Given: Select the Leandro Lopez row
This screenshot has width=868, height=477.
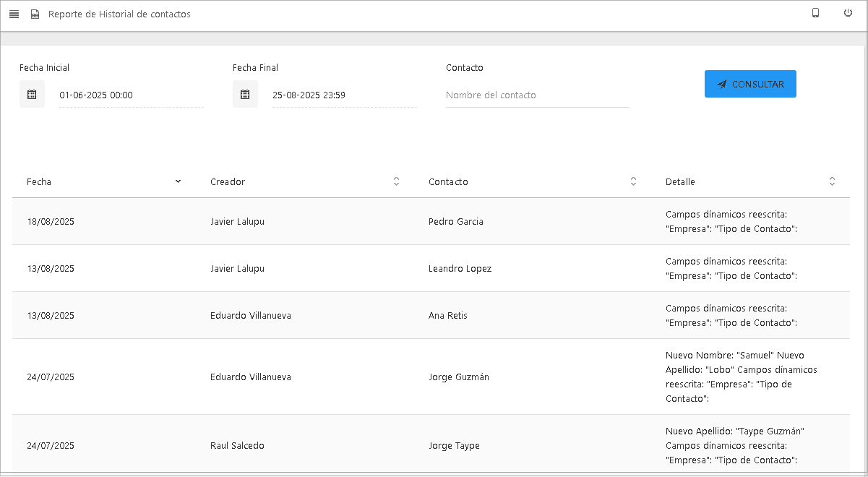Looking at the screenshot, I should [x=460, y=269].
